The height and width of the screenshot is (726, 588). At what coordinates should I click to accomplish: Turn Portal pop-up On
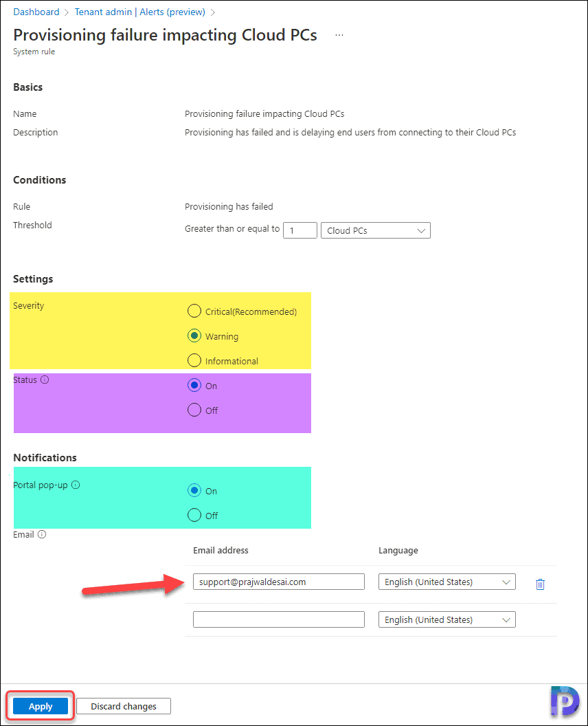point(194,490)
